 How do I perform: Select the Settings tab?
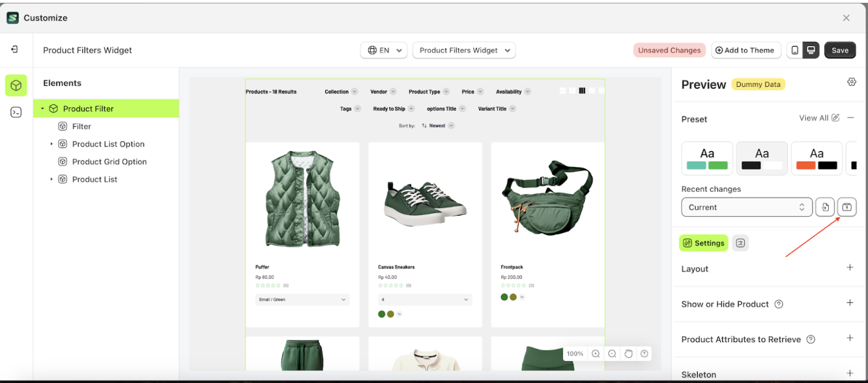tap(704, 243)
